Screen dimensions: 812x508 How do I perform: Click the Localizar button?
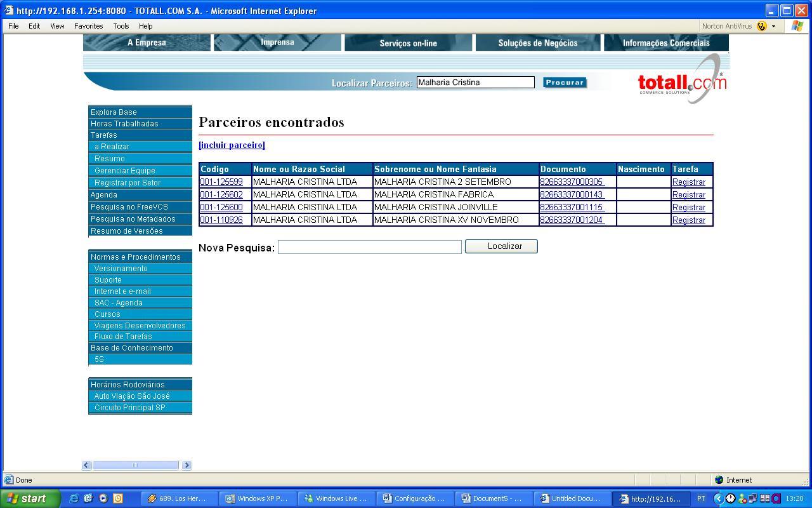(x=501, y=246)
